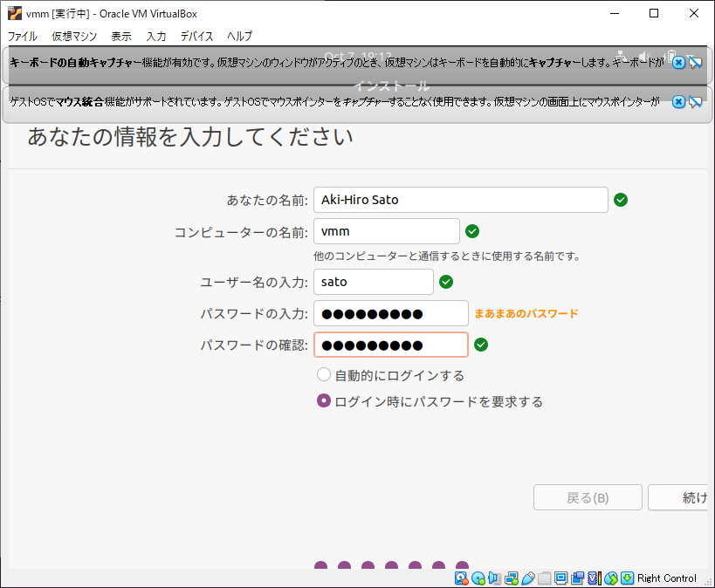Click the hard disk activity status icon
715x588 pixels.
coord(462,578)
